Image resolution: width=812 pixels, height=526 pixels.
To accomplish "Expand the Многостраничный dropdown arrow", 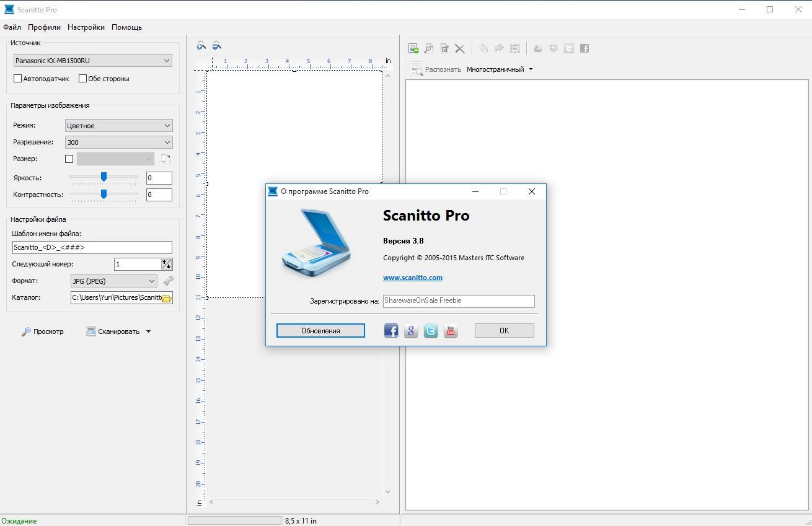I will click(x=531, y=69).
